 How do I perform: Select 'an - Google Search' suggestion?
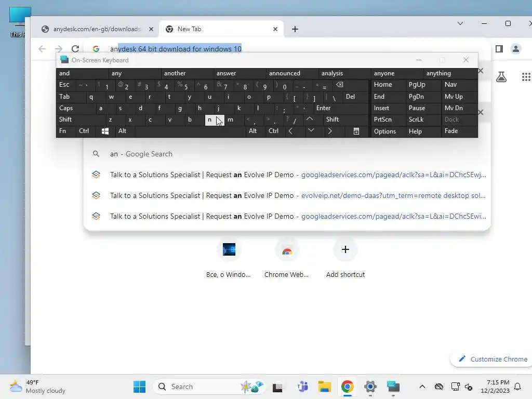pos(287,154)
